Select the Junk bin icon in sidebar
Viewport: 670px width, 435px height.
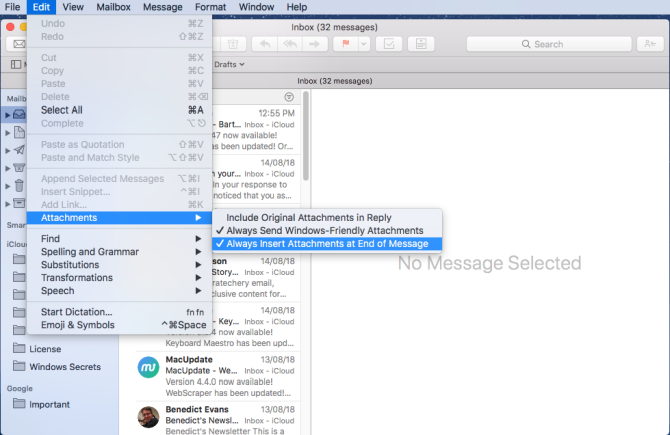pos(19,168)
